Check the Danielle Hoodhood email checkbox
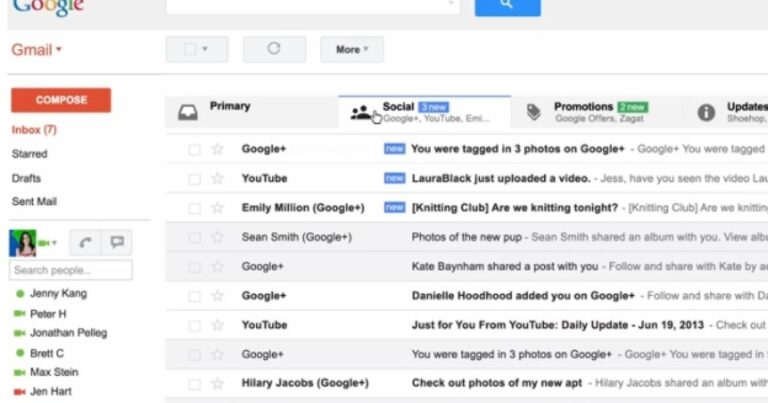 (194, 296)
